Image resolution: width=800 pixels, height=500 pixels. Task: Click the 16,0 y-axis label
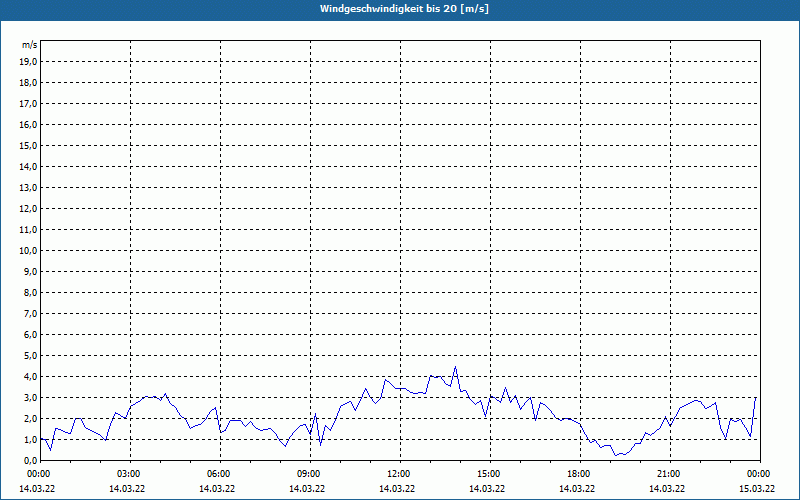pyautogui.click(x=29, y=124)
